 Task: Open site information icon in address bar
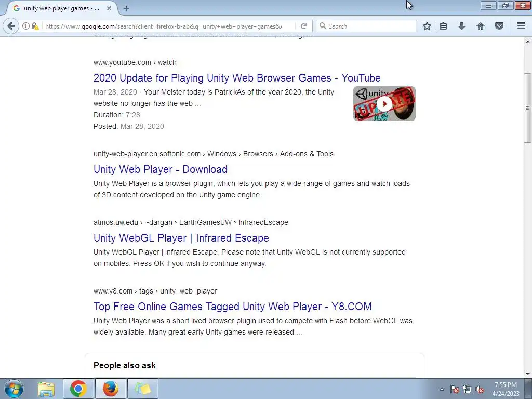point(26,26)
